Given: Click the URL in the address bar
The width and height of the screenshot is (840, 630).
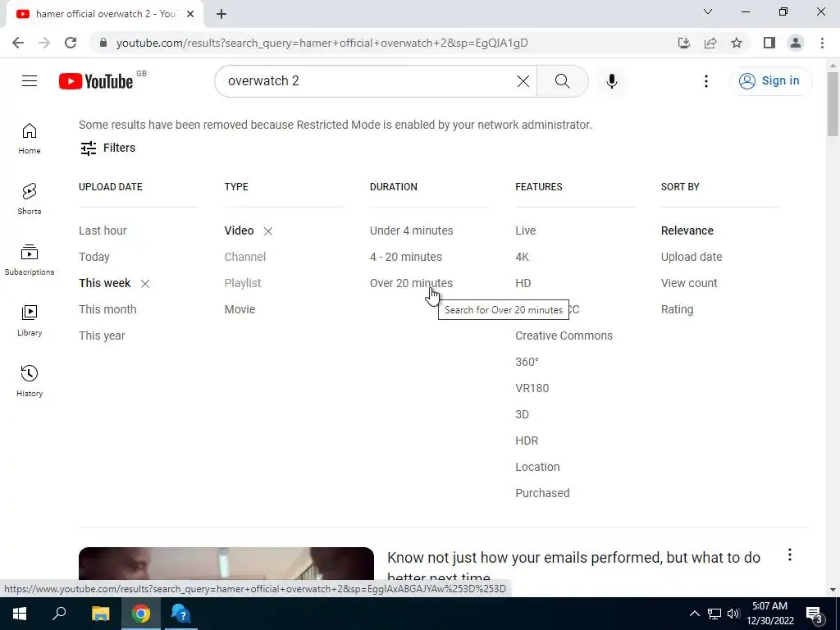Looking at the screenshot, I should coord(322,43).
